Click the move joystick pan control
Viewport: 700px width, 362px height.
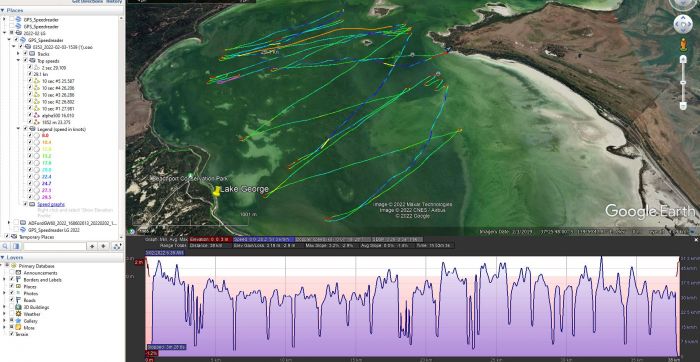pos(683,24)
